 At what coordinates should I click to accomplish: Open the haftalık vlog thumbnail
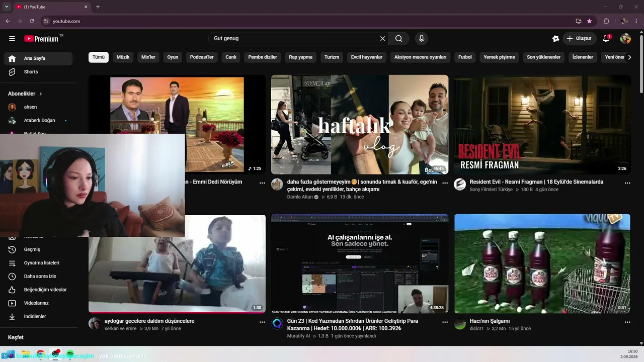pyautogui.click(x=360, y=125)
